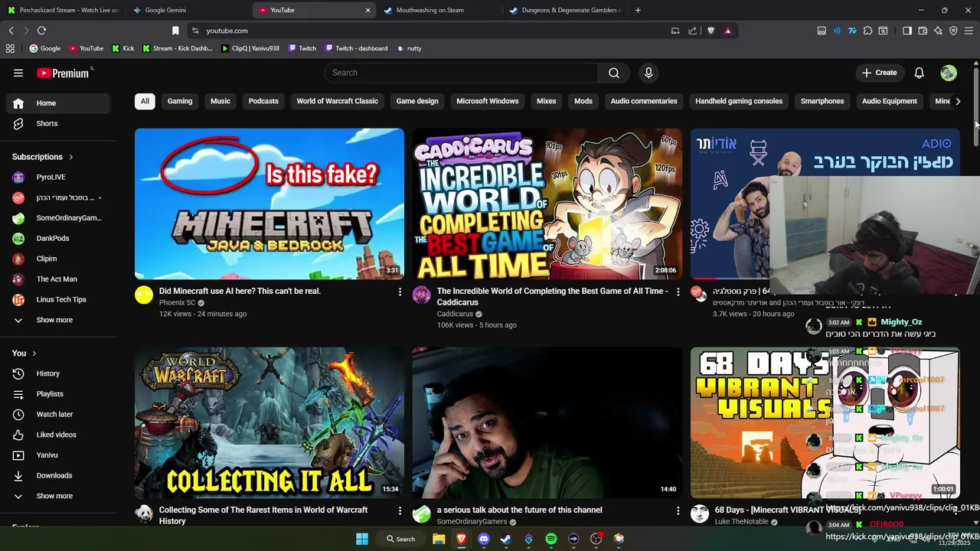Open the browser extensions puzzle icon

tap(867, 31)
